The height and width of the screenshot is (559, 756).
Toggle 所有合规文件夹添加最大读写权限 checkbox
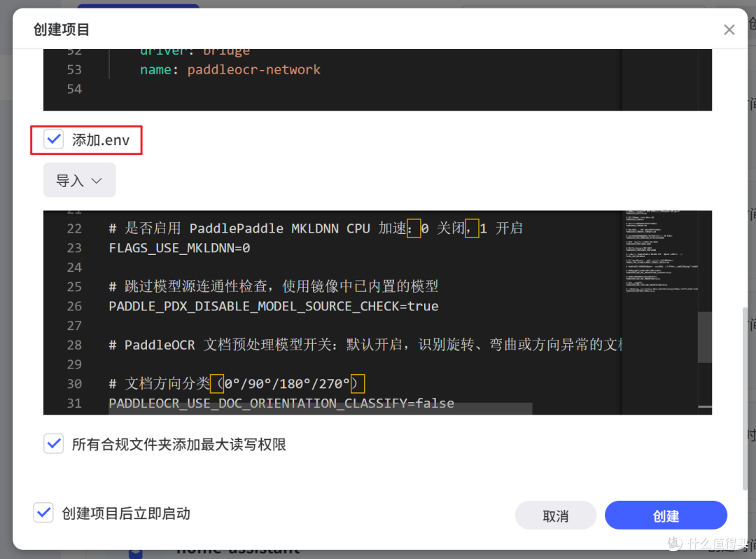click(x=53, y=443)
